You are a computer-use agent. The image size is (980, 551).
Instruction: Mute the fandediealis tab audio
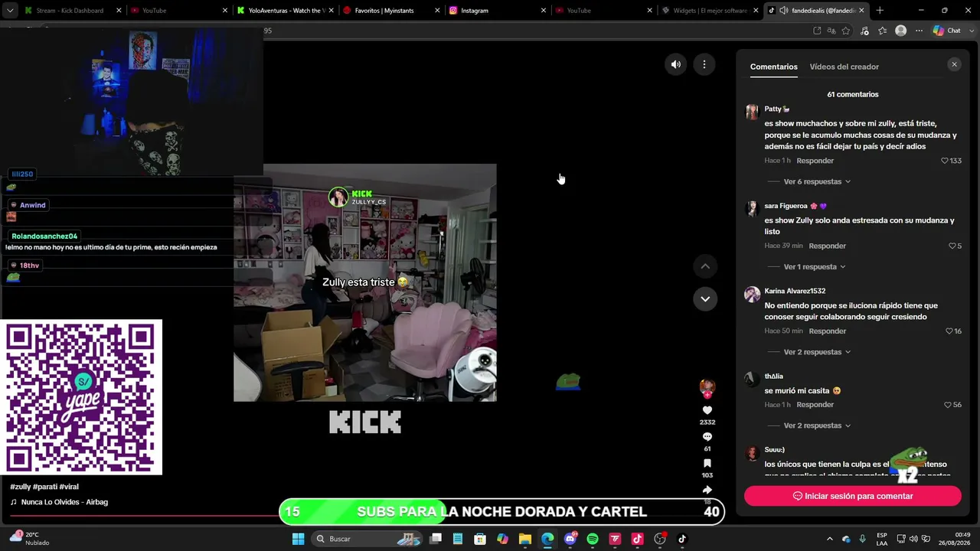point(783,11)
